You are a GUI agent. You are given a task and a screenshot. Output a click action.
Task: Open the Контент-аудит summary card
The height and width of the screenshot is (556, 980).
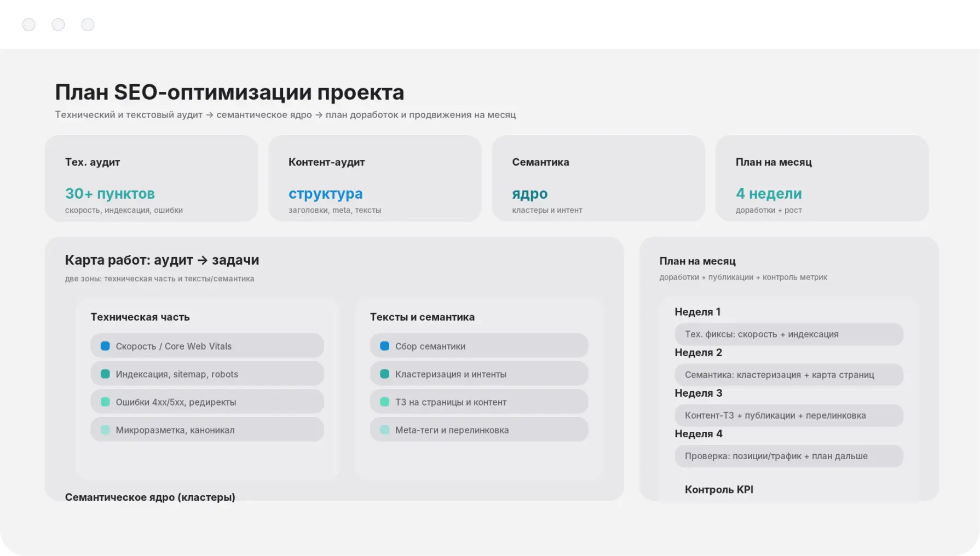(374, 178)
